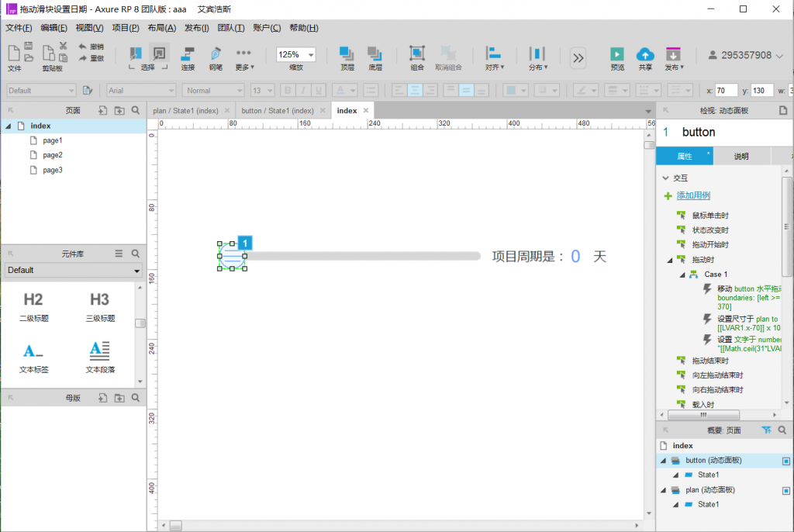Screen dimensions: 794x532
Task: Click the filter icon in Outline panel
Action: pyautogui.click(x=766, y=430)
